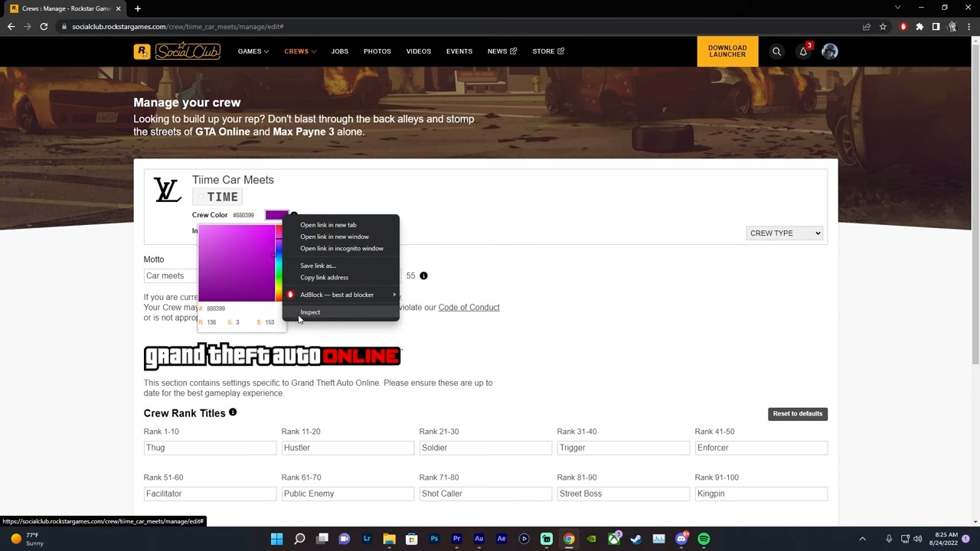Click Reset to defaults button

tap(798, 414)
